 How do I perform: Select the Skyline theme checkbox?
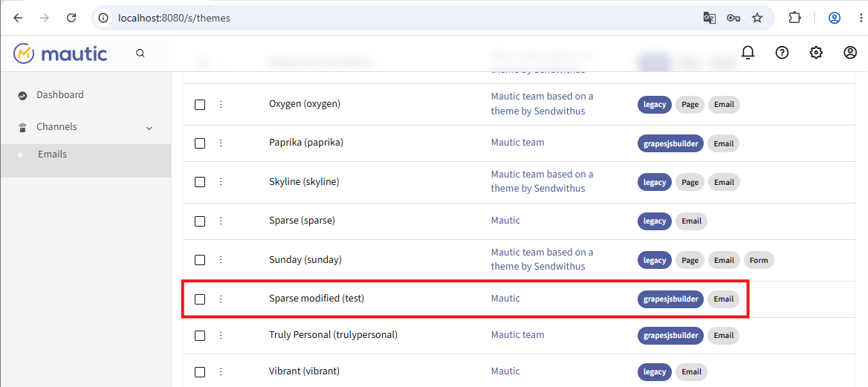(x=200, y=182)
